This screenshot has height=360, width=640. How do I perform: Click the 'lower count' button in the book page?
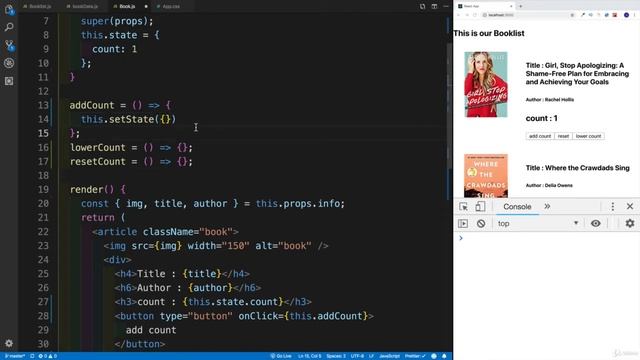pyautogui.click(x=588, y=136)
